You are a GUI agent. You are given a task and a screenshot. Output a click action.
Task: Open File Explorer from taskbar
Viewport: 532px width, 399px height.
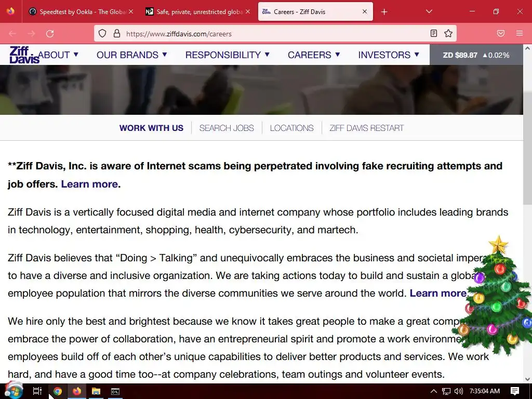point(96,391)
